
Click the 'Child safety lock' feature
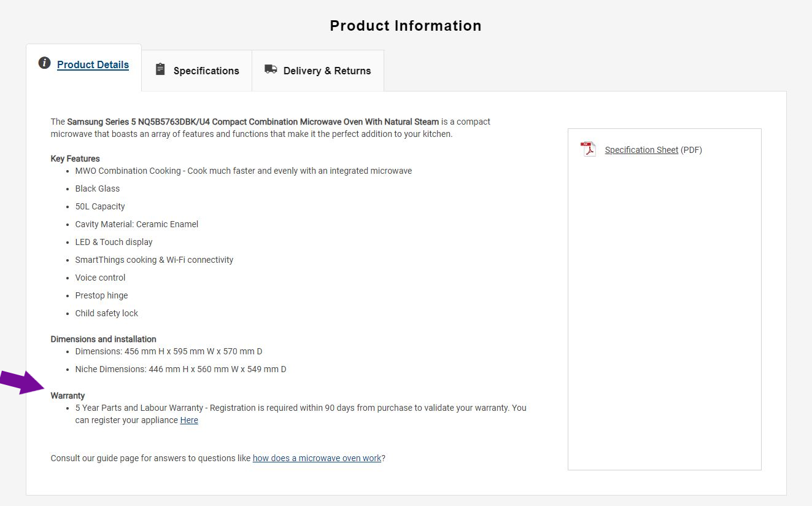point(107,313)
